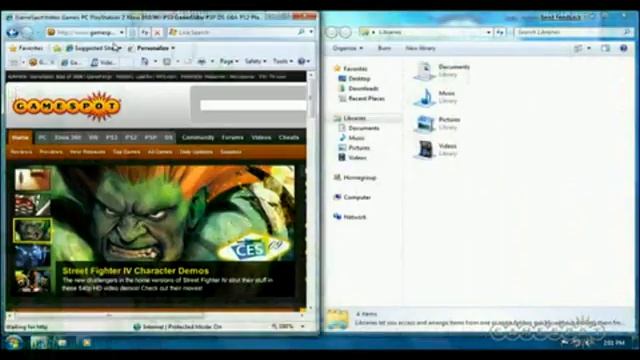Image resolution: width=640 pixels, height=360 pixels.
Task: Click the Windows Start orb
Action: tap(13, 342)
